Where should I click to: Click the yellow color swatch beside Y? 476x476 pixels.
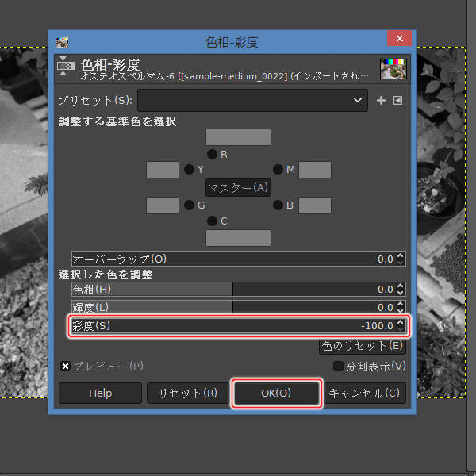pos(163,170)
